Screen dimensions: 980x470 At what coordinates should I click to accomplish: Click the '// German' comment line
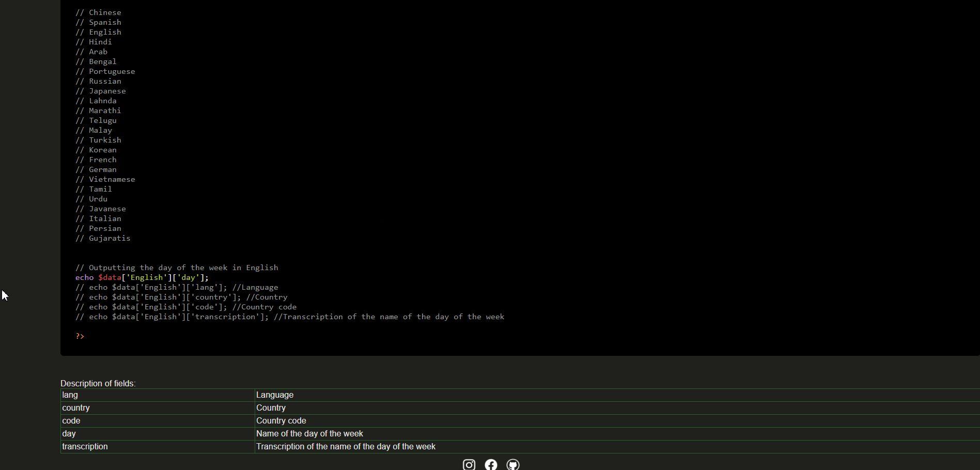[96, 169]
